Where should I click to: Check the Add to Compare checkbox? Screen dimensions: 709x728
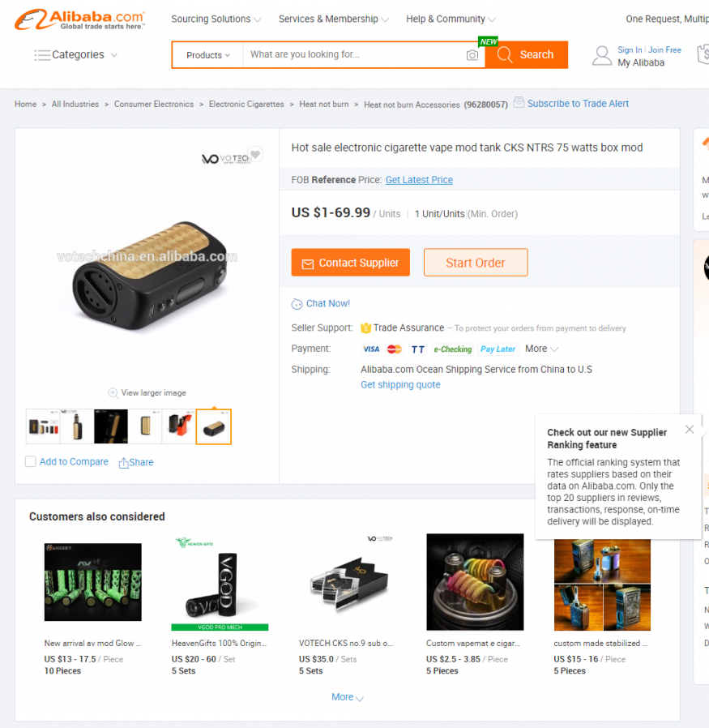[31, 461]
